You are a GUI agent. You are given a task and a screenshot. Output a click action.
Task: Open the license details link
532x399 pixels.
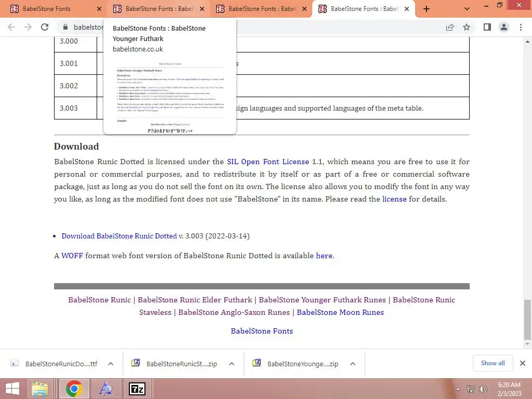coord(394,199)
